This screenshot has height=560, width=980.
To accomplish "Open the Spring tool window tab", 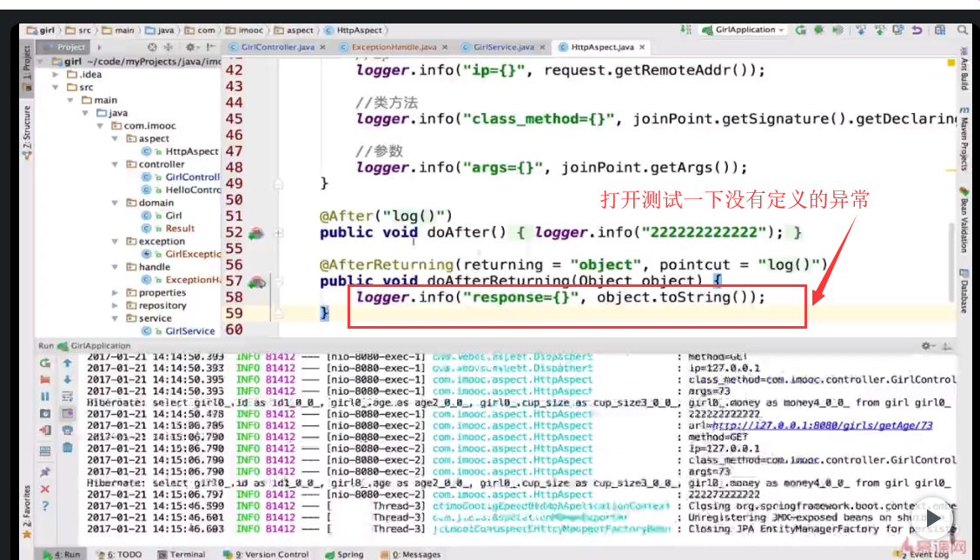I will coord(344,555).
